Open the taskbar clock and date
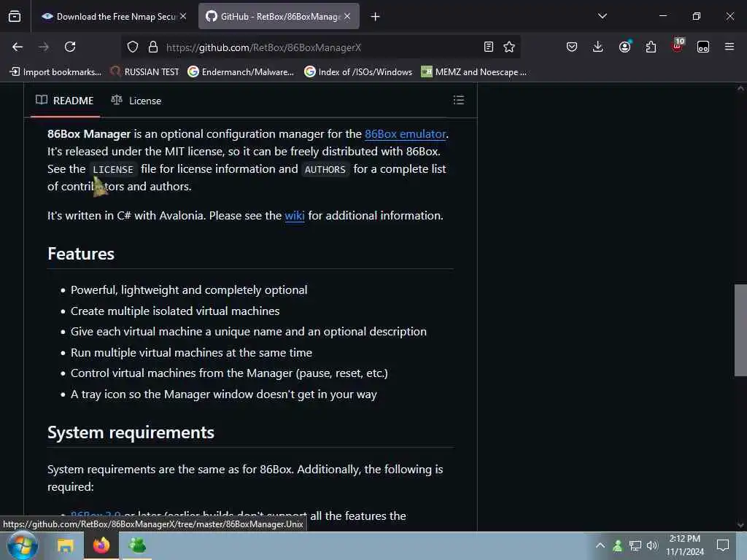Viewport: 747px width, 560px height. (x=684, y=545)
